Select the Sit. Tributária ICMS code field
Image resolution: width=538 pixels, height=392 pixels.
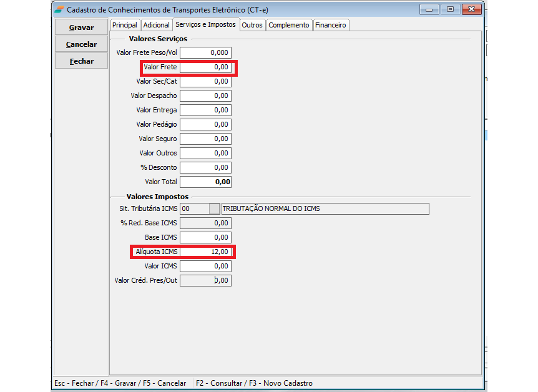(x=193, y=208)
